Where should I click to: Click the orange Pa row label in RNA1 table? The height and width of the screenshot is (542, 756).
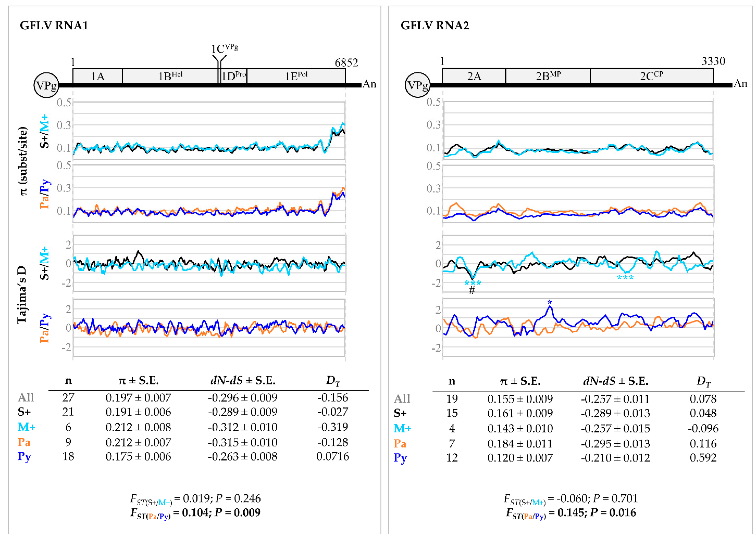pos(24,442)
